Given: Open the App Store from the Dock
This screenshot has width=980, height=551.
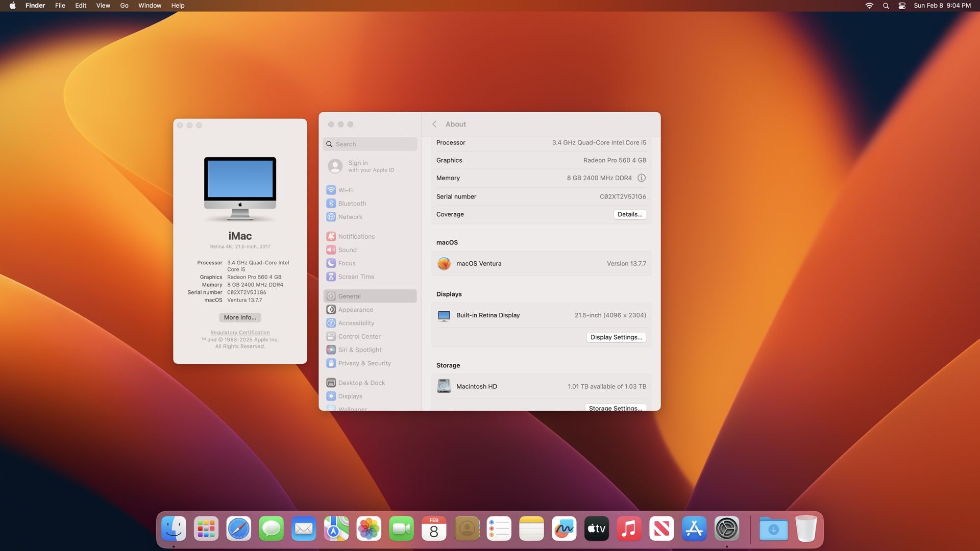Looking at the screenshot, I should (x=694, y=529).
